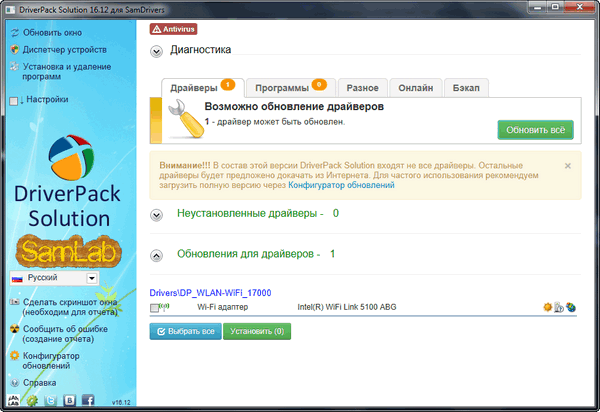Click the orange sun icon on the Wi-Fi адаптер row

click(x=548, y=307)
